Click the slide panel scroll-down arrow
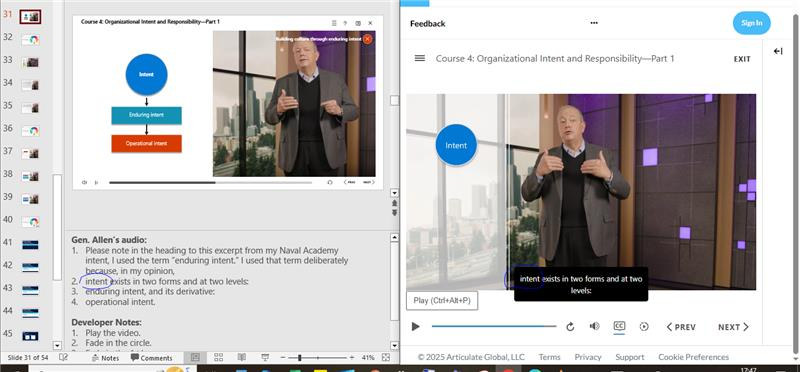 (57, 345)
